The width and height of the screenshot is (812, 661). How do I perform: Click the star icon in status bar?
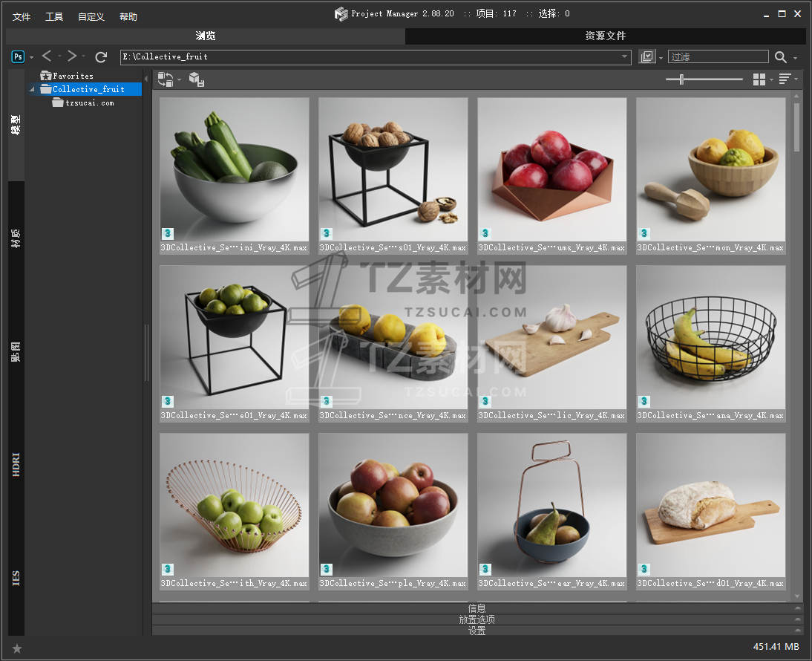[x=17, y=648]
